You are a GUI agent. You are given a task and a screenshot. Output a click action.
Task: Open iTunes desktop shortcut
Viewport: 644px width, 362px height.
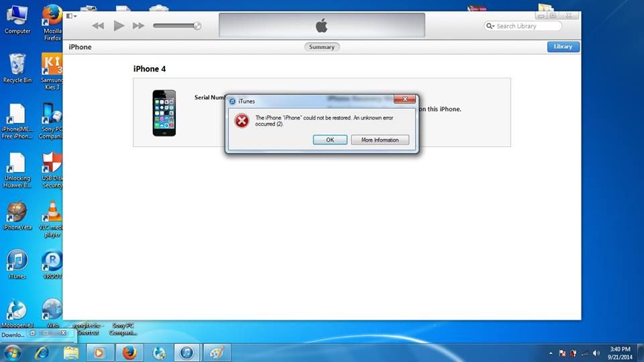point(17,262)
